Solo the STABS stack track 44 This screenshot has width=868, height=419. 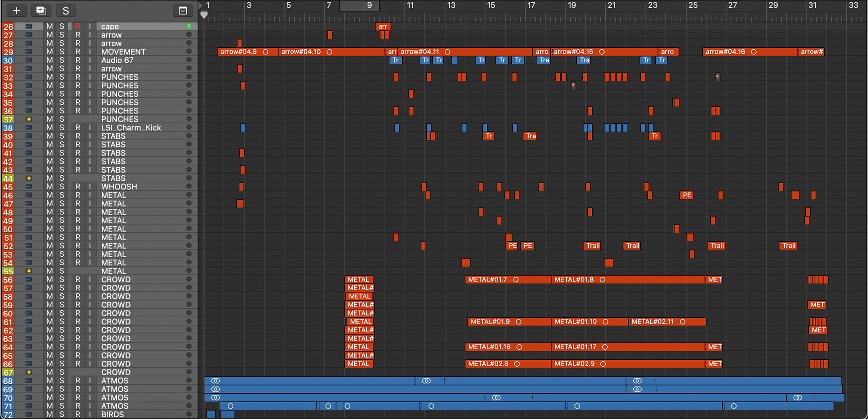click(62, 179)
